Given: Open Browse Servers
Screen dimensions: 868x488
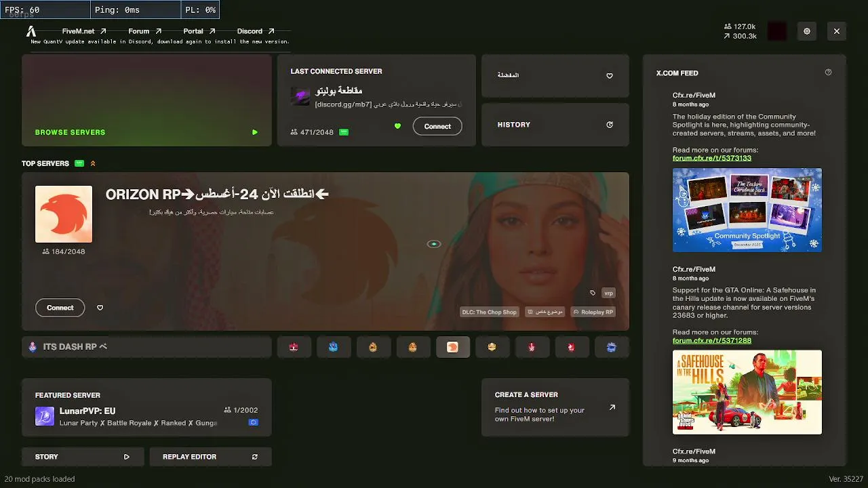Looking at the screenshot, I should coord(146,100).
